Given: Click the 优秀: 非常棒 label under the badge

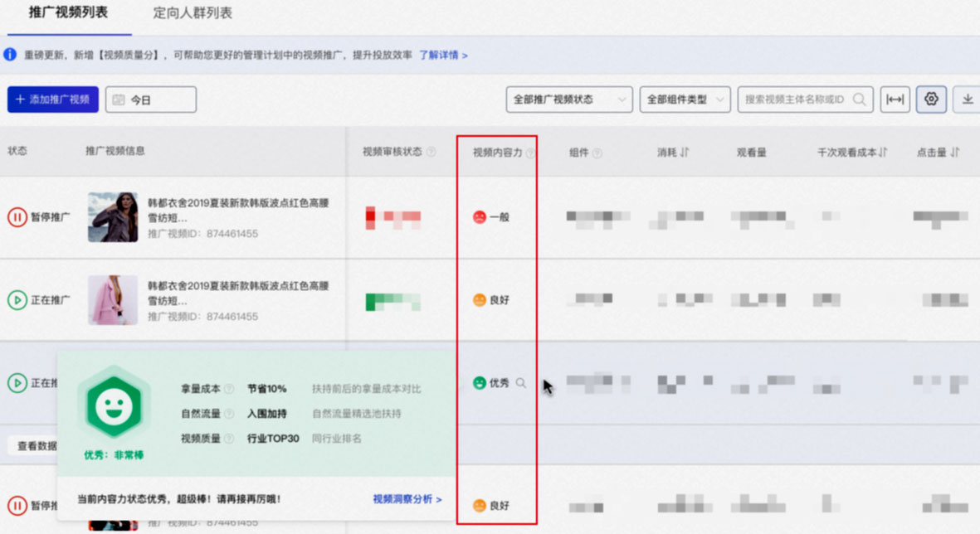Looking at the screenshot, I should (x=114, y=454).
